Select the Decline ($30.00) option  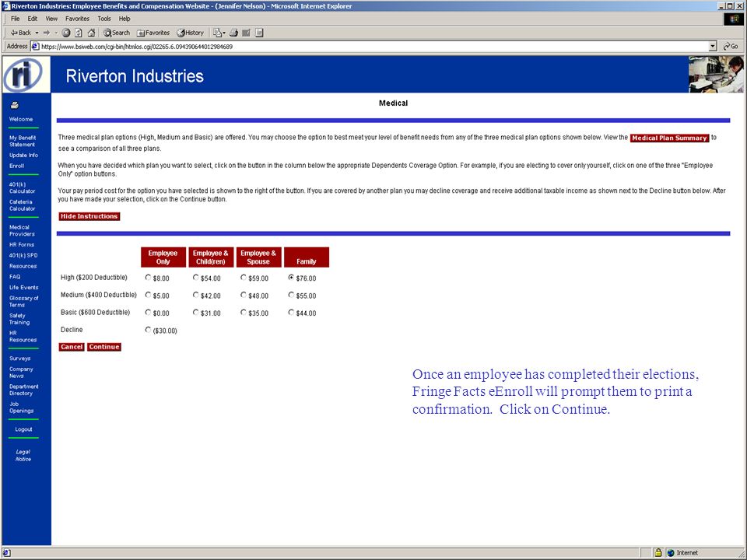tap(148, 330)
